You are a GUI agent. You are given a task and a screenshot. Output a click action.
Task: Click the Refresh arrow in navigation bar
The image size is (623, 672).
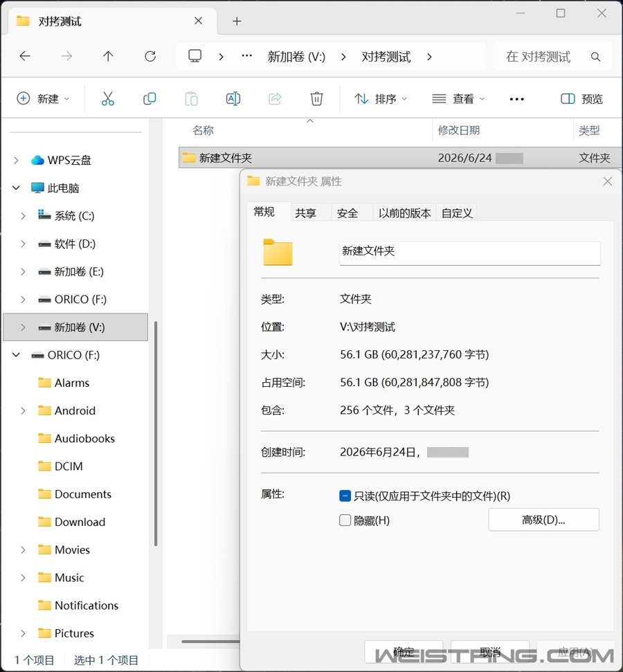pyautogui.click(x=150, y=56)
